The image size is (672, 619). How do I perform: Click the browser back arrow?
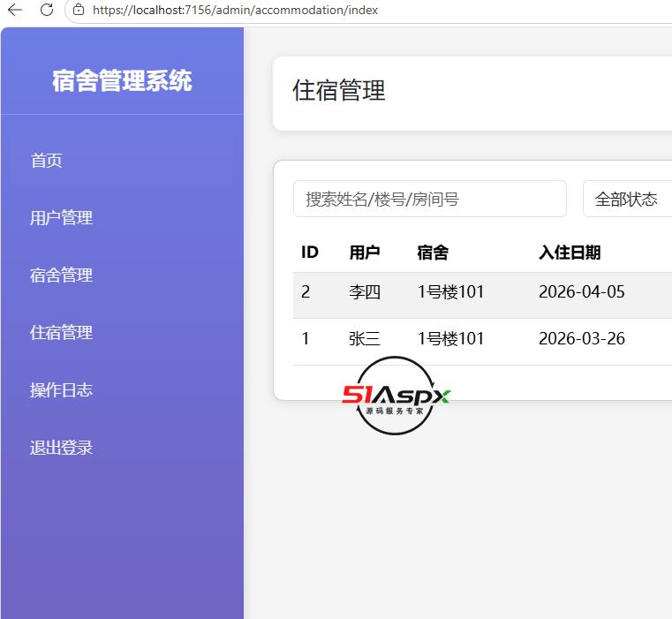[x=15, y=10]
